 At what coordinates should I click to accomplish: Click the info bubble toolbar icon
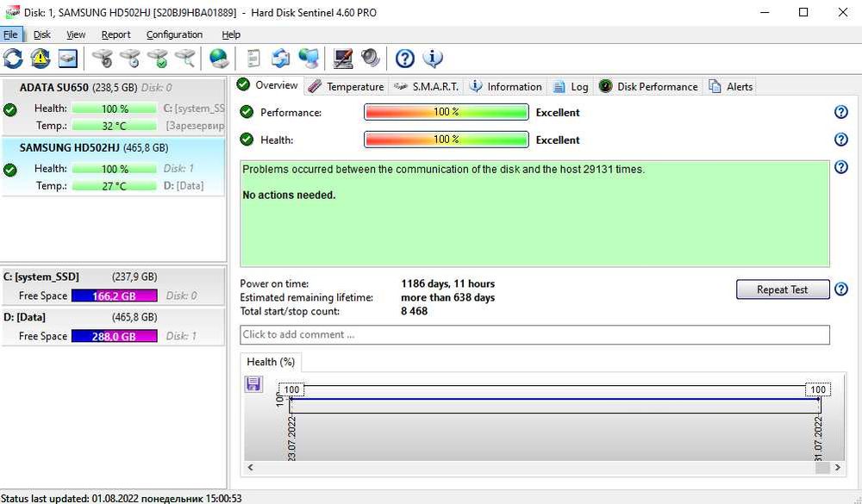coord(433,59)
